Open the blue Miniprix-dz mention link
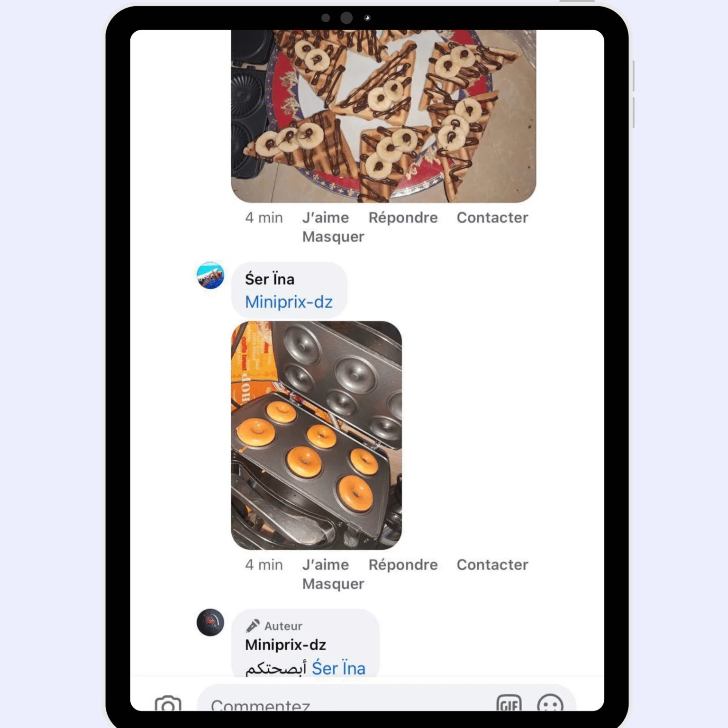 click(x=289, y=302)
